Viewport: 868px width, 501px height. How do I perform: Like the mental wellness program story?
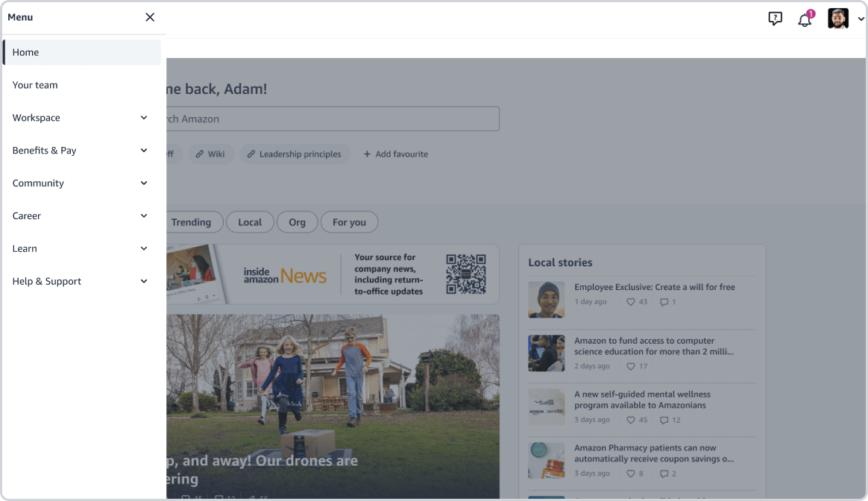tap(631, 420)
